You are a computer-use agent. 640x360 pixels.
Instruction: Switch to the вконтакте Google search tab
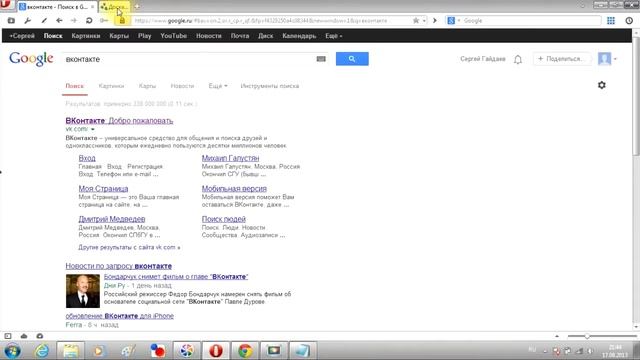click(x=57, y=7)
